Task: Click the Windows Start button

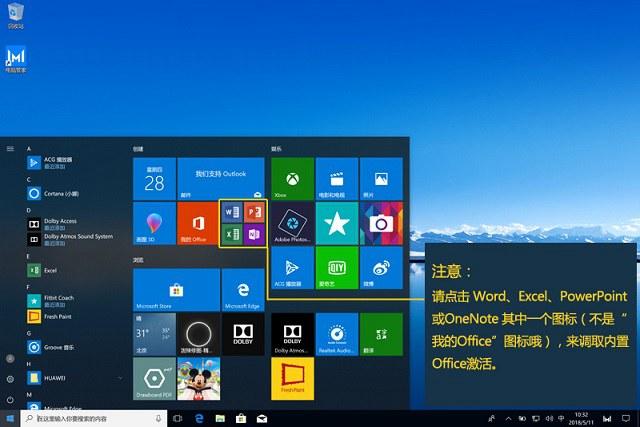Action: [10, 418]
